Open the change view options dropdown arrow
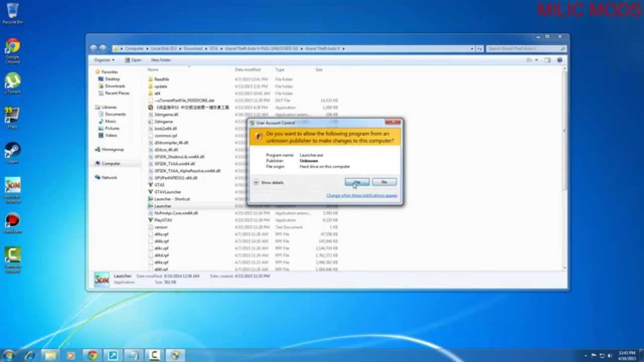644x362 pixels. [537, 60]
